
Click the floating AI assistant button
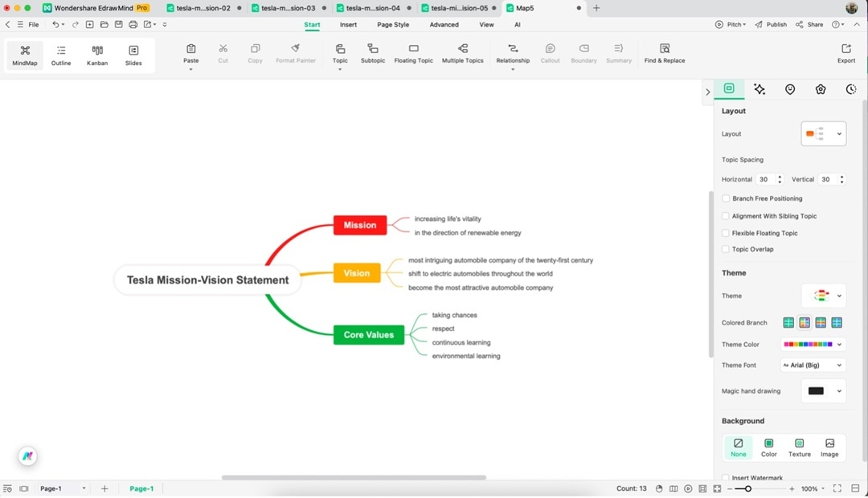click(x=27, y=456)
